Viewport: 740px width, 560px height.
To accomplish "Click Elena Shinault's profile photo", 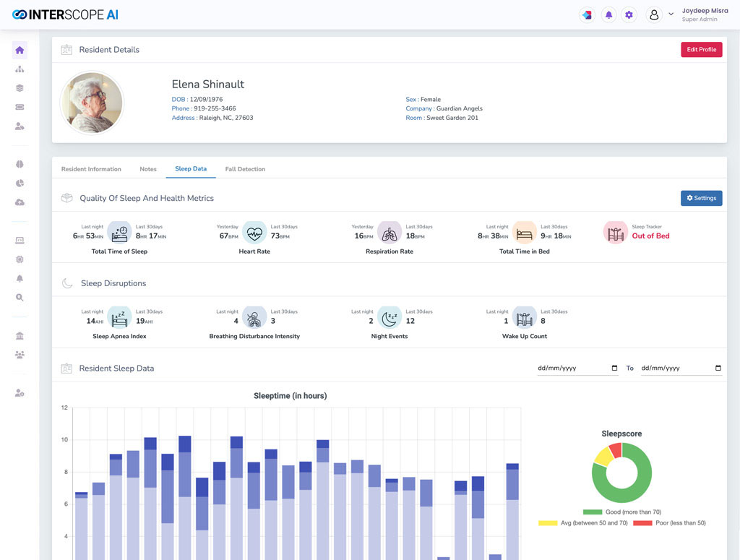I will point(92,103).
